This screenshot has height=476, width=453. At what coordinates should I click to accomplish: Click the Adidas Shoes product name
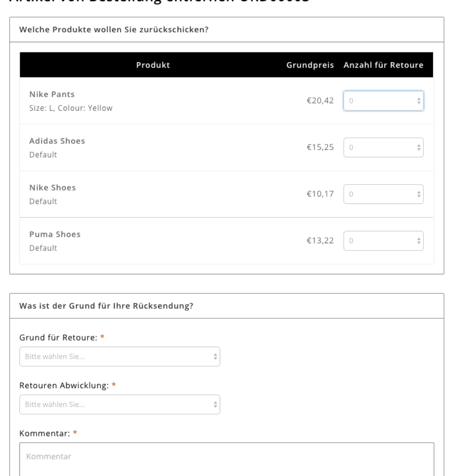coord(57,141)
